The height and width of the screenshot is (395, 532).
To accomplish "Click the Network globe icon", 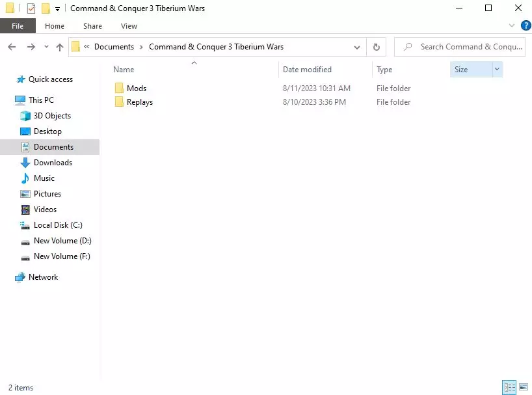I will (x=20, y=277).
